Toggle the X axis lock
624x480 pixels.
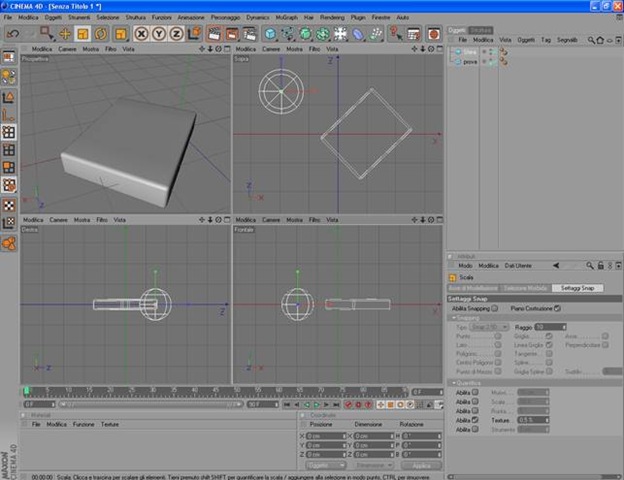point(141,34)
